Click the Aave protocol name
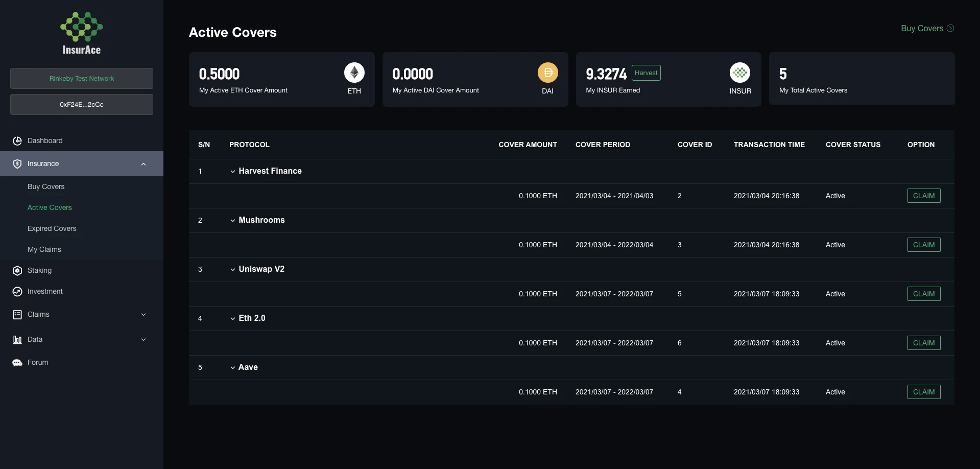This screenshot has width=980, height=469. coord(248,367)
